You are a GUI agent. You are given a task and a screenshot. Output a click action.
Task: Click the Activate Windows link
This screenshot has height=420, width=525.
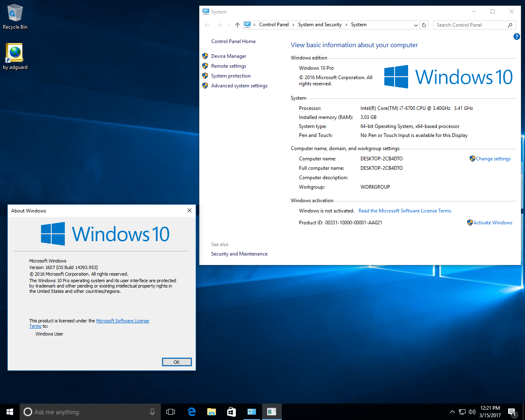[x=493, y=223]
